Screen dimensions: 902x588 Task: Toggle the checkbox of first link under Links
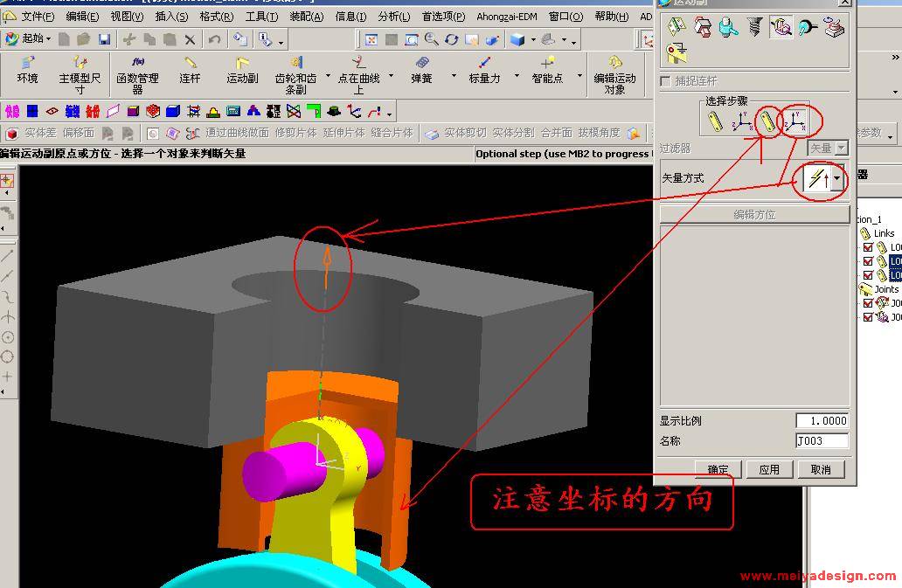point(868,247)
